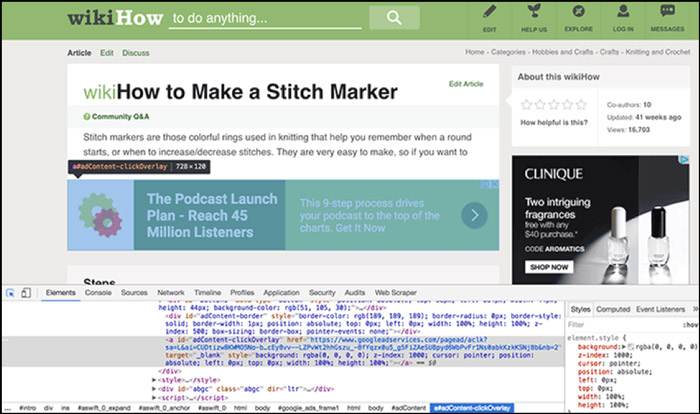Open the Computed styles tab
The width and height of the screenshot is (700, 414).
613,309
